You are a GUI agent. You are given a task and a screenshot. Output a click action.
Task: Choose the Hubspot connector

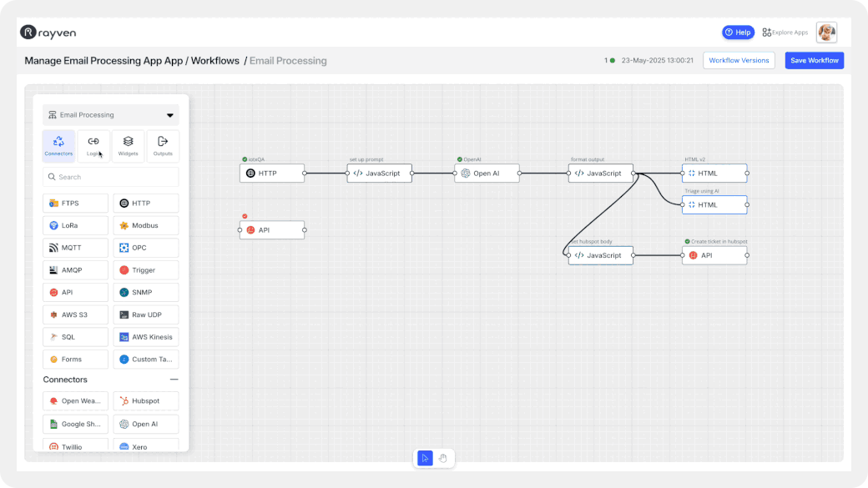point(145,400)
